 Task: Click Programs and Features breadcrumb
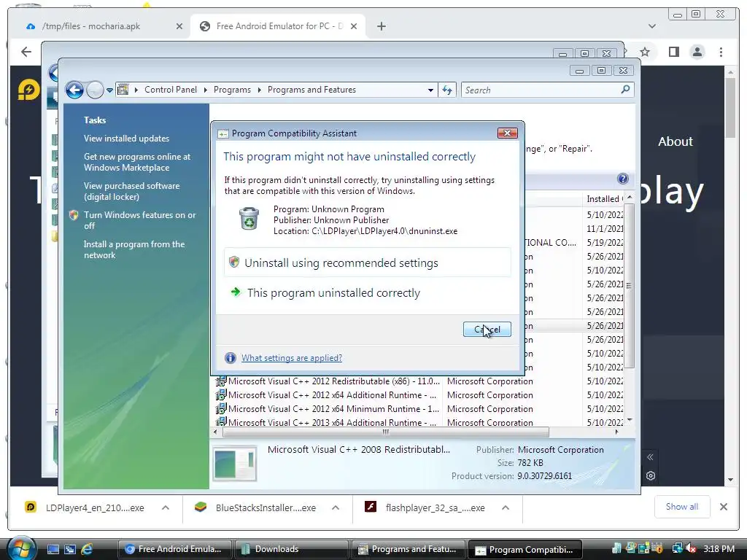pyautogui.click(x=311, y=90)
